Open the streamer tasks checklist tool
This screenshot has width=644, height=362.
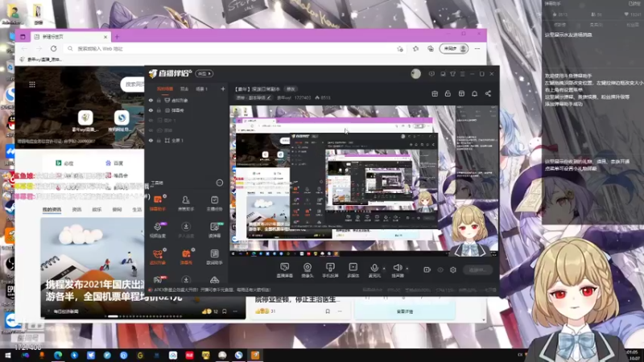coord(214,203)
